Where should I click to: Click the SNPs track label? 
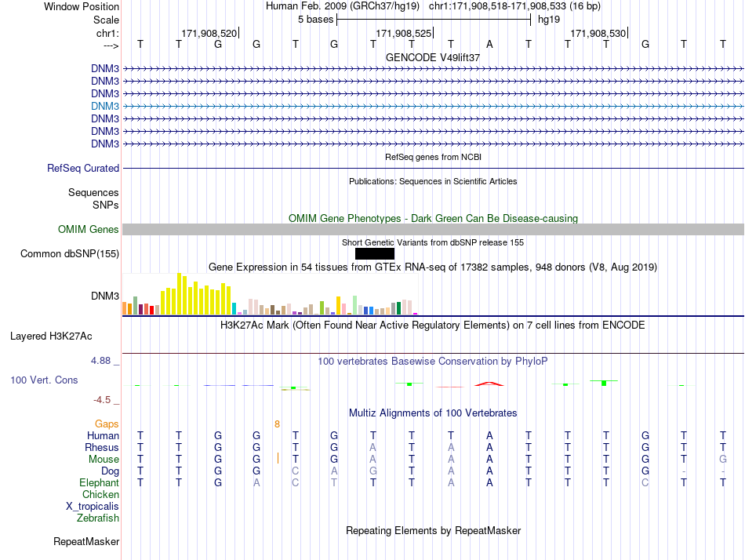106,205
